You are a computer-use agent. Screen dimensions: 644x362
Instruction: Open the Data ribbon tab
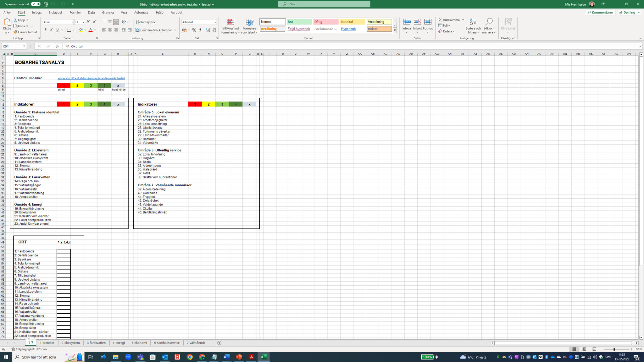pyautogui.click(x=91, y=13)
